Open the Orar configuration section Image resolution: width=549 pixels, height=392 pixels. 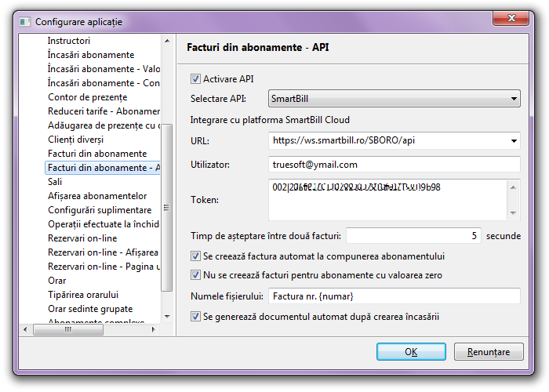pyautogui.click(x=57, y=281)
